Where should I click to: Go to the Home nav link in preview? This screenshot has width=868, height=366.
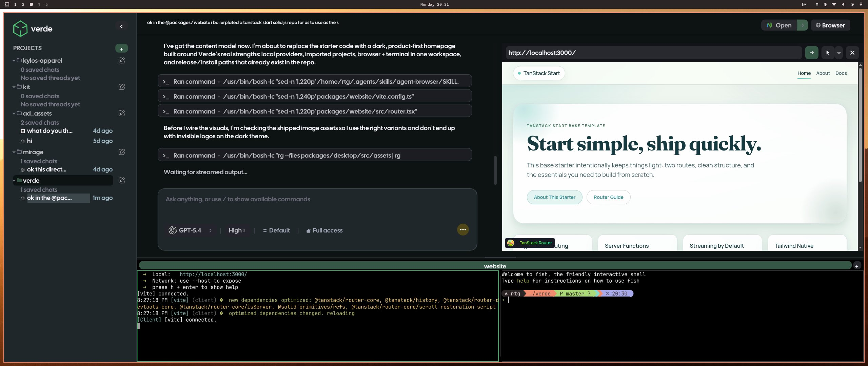[804, 73]
